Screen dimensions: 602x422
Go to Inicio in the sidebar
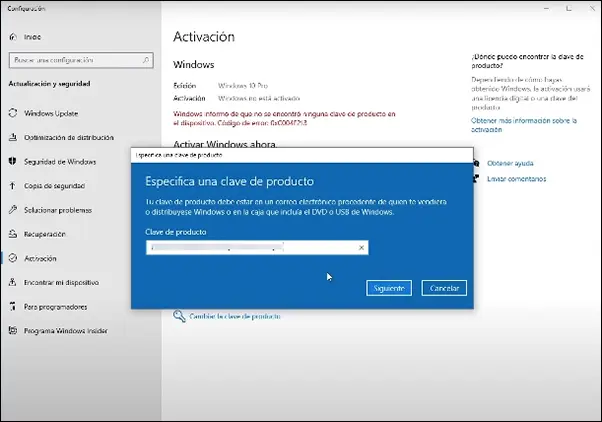(x=32, y=37)
